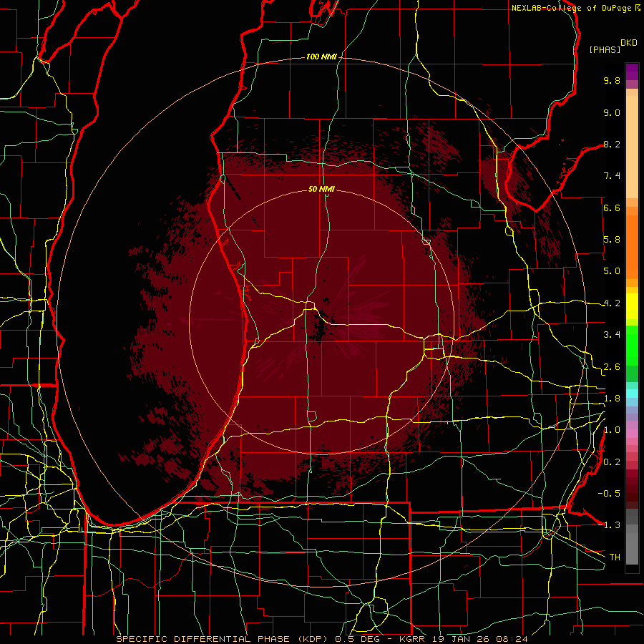Click the 1.8 value on the scale

click(x=612, y=399)
